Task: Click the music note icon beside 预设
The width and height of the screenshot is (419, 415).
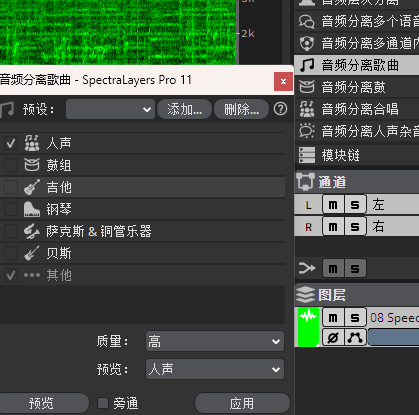Action: pos(7,109)
